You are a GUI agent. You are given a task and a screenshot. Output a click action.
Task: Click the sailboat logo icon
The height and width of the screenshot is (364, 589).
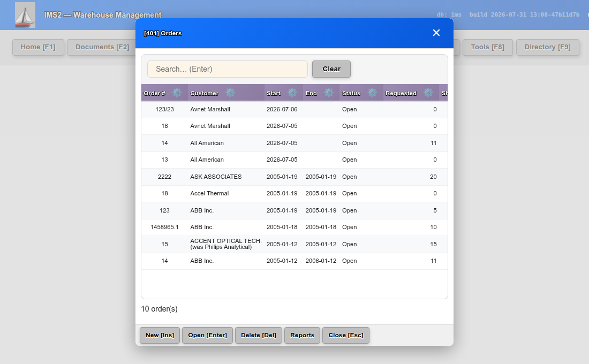click(x=25, y=15)
